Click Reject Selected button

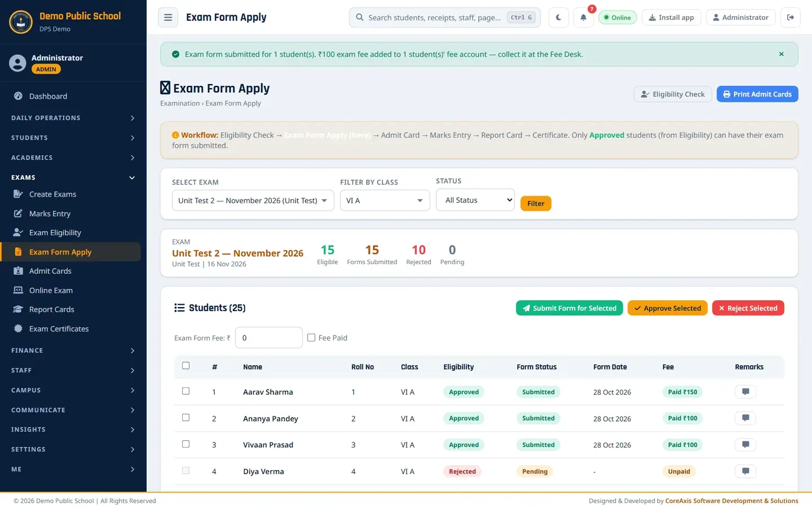point(748,308)
